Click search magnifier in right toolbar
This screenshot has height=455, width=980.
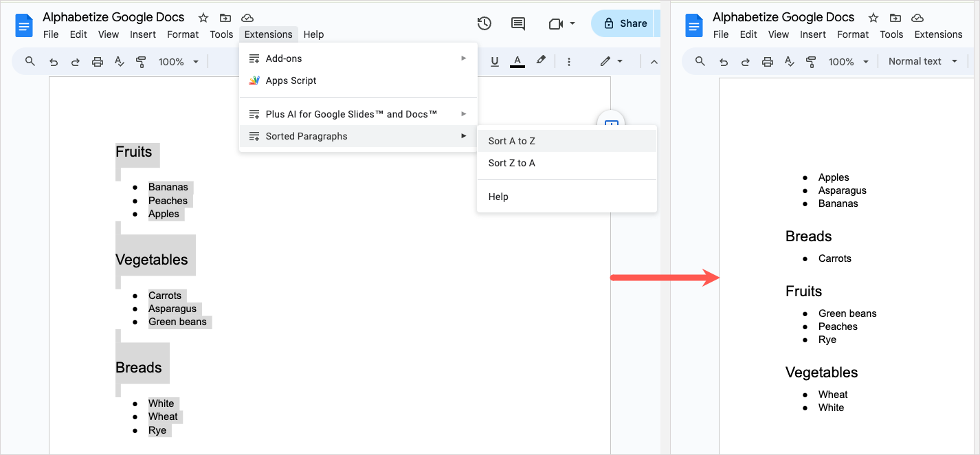coord(700,61)
